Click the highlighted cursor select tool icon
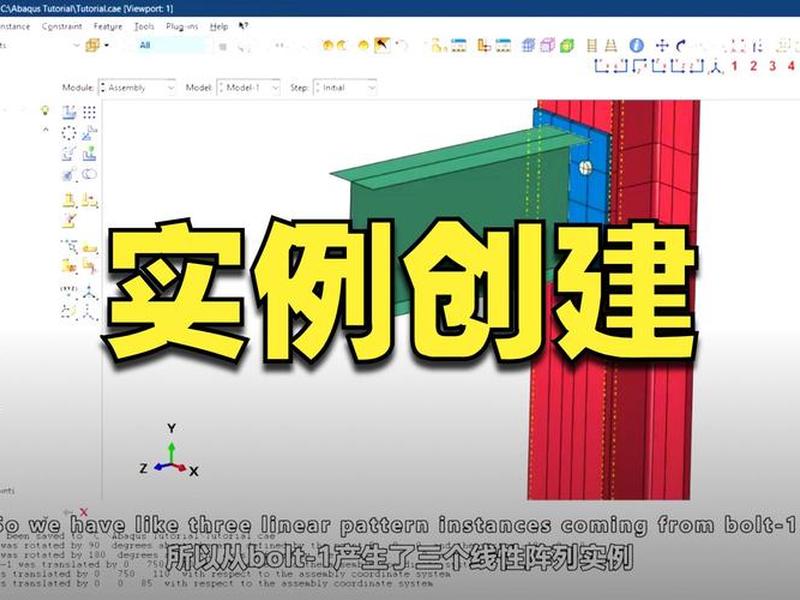Image resolution: width=800 pixels, height=600 pixels. click(382, 45)
